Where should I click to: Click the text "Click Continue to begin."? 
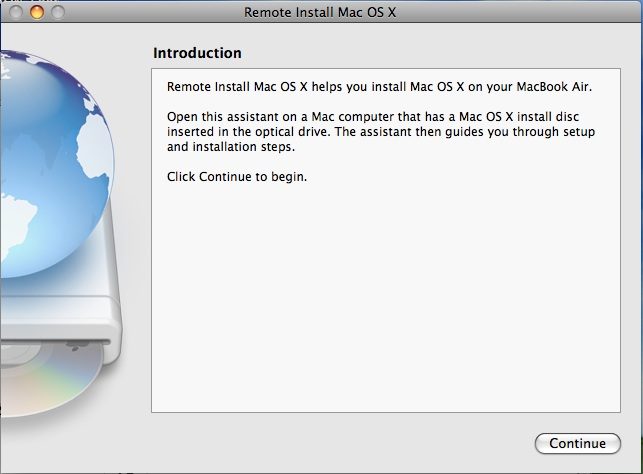pyautogui.click(x=237, y=177)
